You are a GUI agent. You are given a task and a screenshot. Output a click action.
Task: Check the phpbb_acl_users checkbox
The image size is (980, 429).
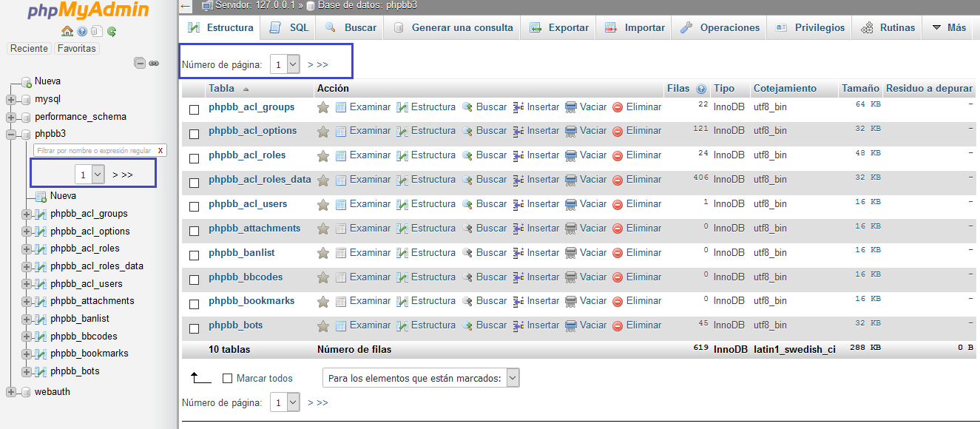pos(195,207)
